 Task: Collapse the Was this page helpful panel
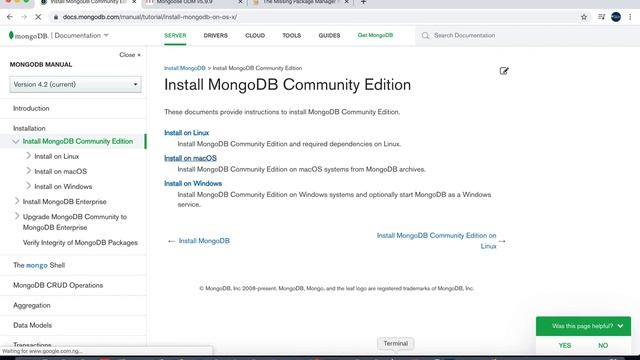point(620,326)
